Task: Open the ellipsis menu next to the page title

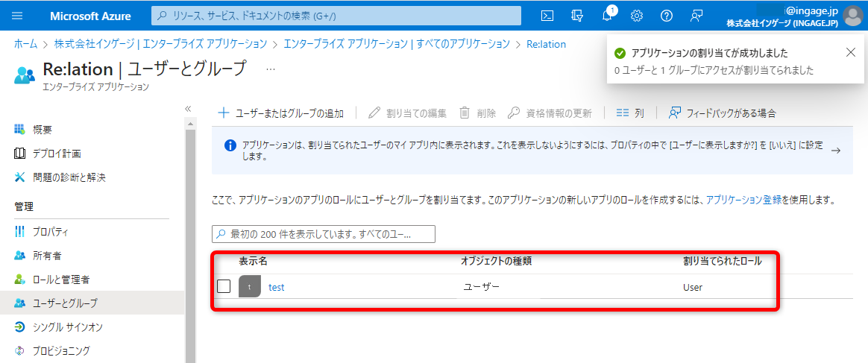Action: click(271, 69)
